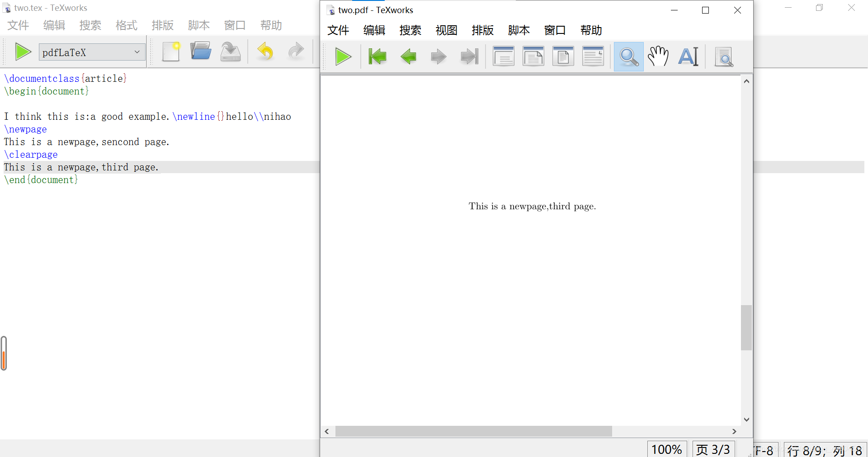Open 窗口 menu in editor window
Viewport: 868px width, 457px height.
pos(235,25)
